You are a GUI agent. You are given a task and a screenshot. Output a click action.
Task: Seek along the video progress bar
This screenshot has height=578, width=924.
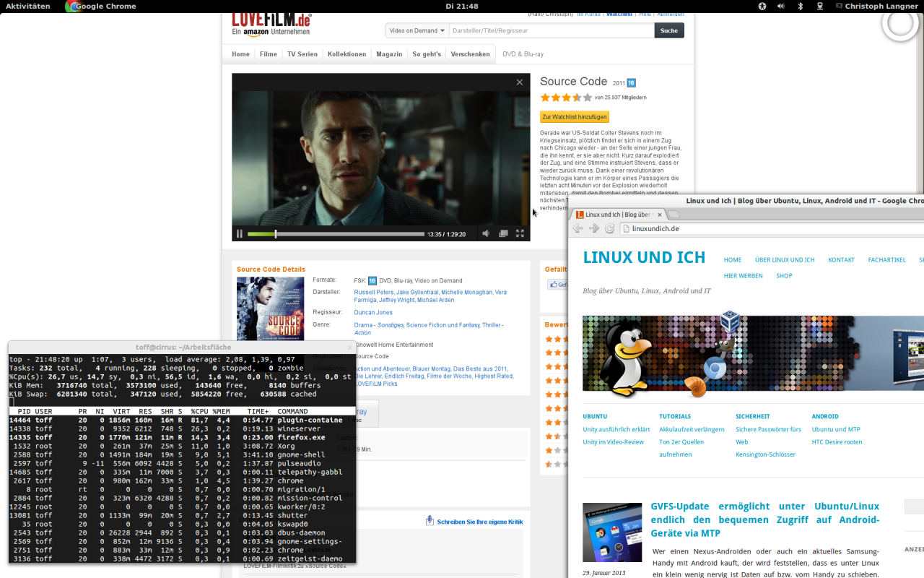coord(336,234)
